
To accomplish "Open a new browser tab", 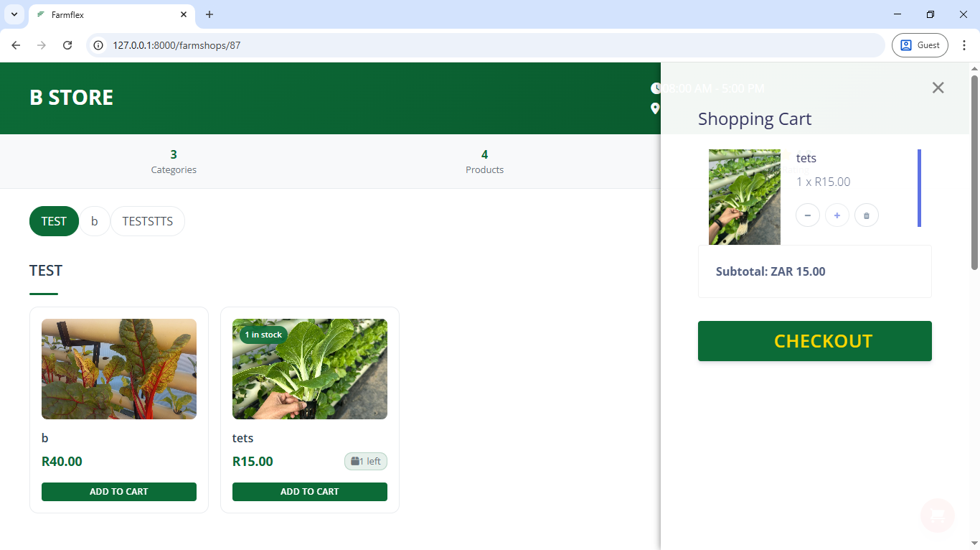I will pyautogui.click(x=209, y=14).
